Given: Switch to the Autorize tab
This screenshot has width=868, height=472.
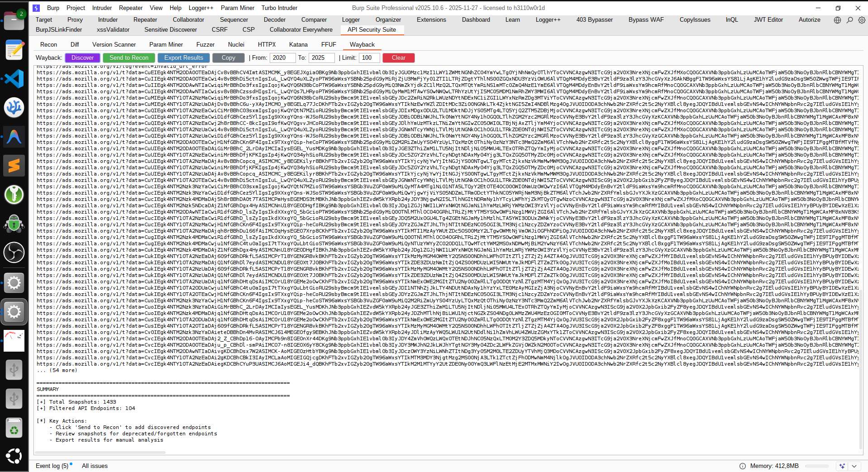Looking at the screenshot, I should (809, 19).
